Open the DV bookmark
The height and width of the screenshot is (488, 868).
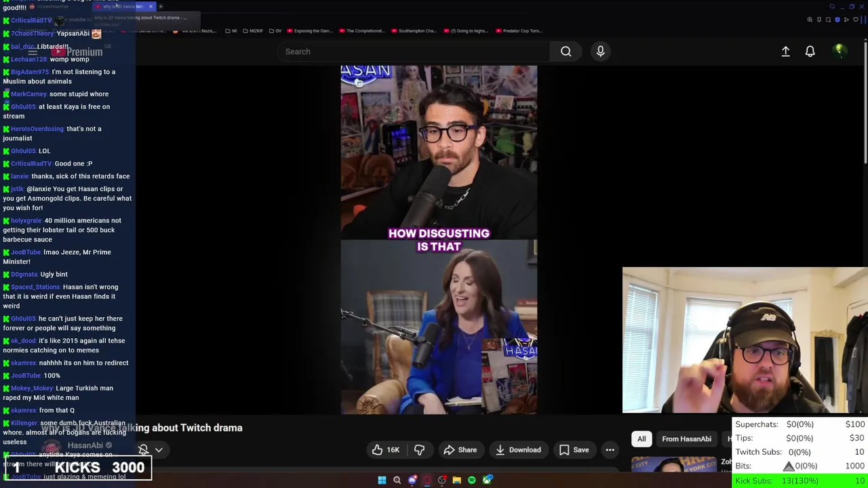(x=275, y=30)
